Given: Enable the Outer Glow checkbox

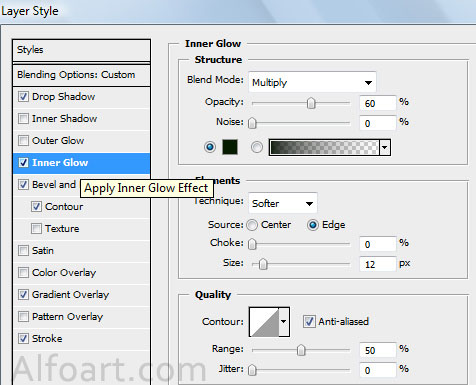Looking at the screenshot, I should 23,141.
